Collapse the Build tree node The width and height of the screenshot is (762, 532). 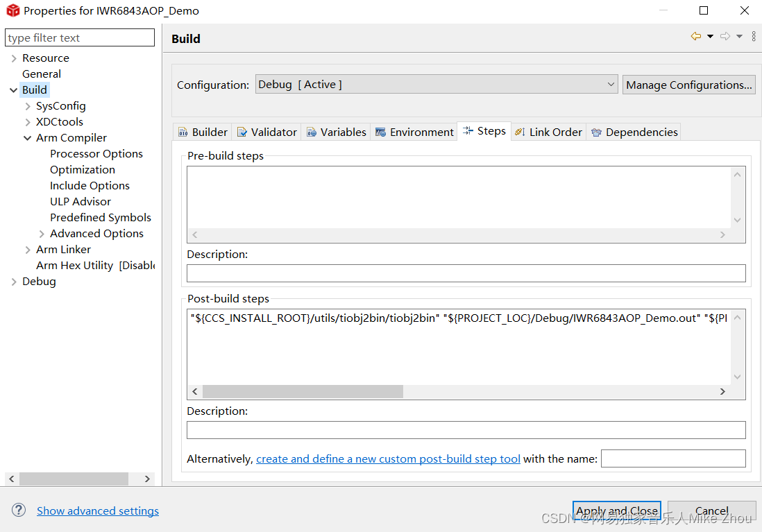pyautogui.click(x=14, y=90)
